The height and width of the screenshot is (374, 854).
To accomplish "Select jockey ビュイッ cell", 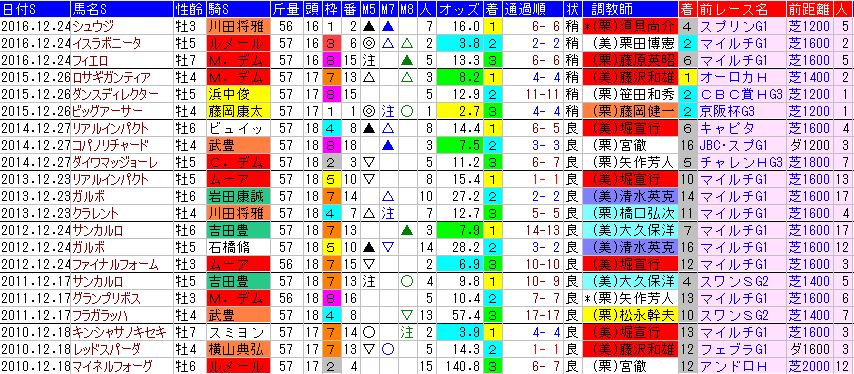I will click(238, 127).
